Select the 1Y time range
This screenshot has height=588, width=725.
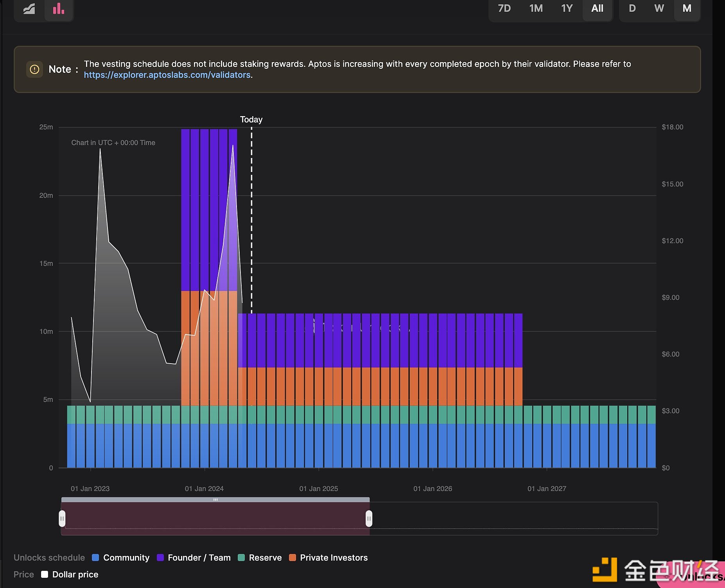(x=567, y=8)
